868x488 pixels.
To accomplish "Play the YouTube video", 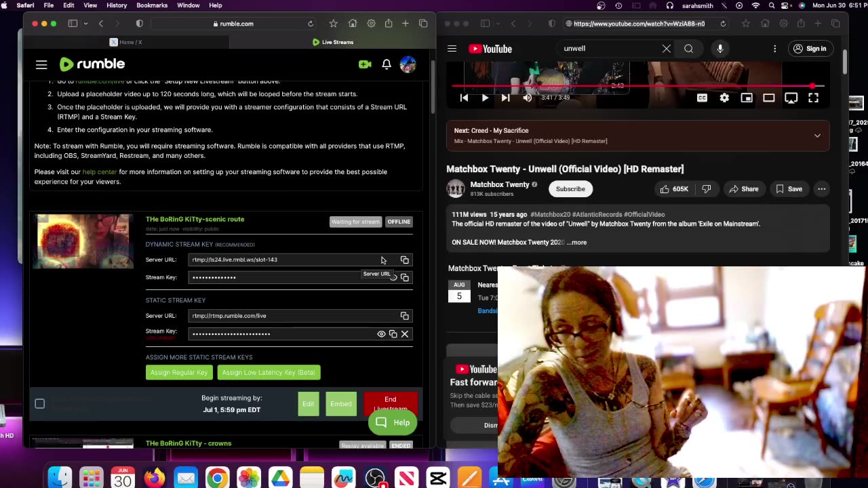I will point(485,98).
